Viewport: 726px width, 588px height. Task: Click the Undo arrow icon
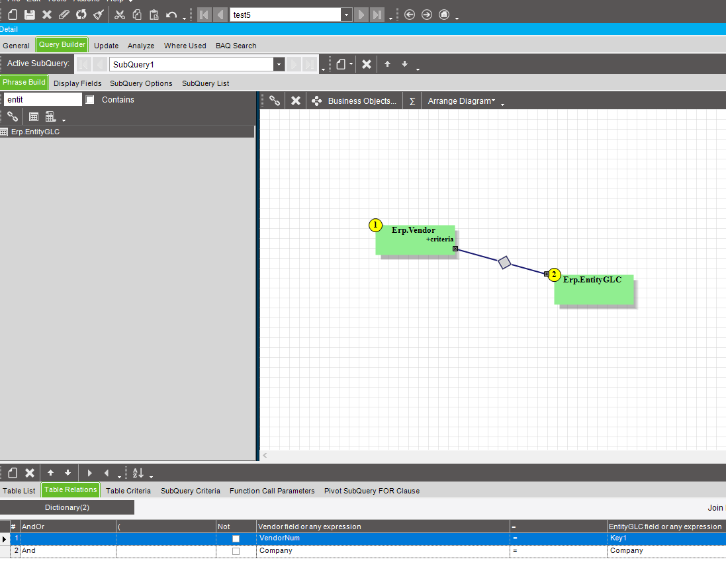pos(171,15)
